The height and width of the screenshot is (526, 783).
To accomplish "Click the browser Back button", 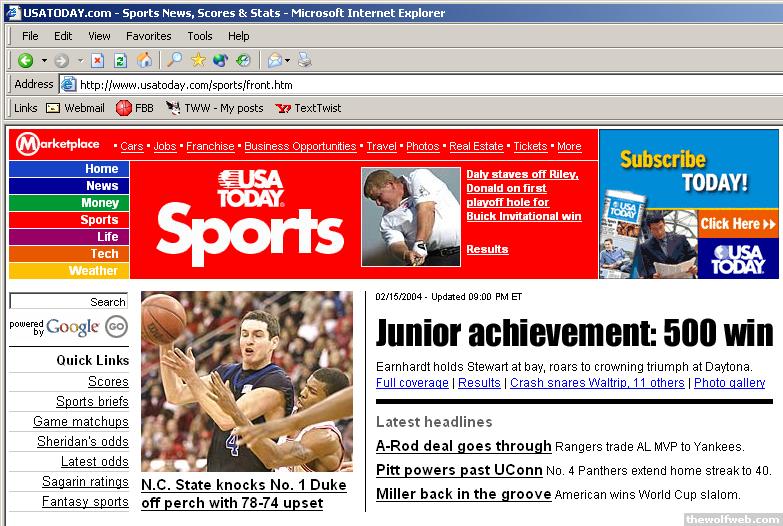I will click(26, 61).
